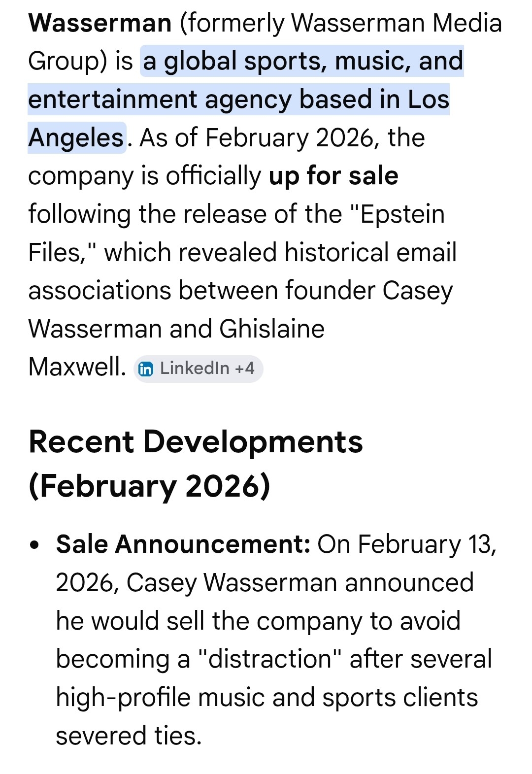Click the "Recent Developments" heading
The width and height of the screenshot is (532, 774).
(196, 441)
